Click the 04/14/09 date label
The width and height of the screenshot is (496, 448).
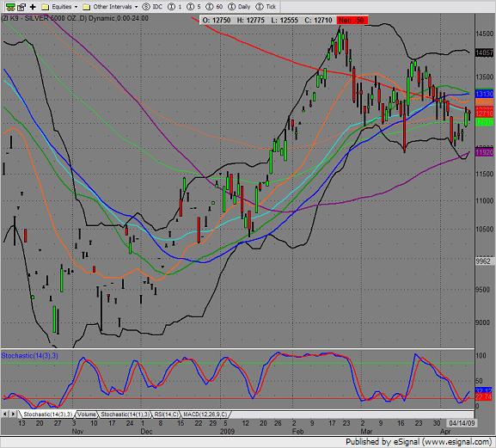point(462,423)
